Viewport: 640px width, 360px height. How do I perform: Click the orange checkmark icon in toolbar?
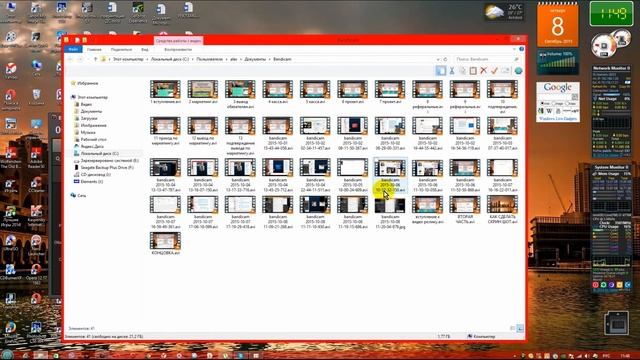(494, 71)
